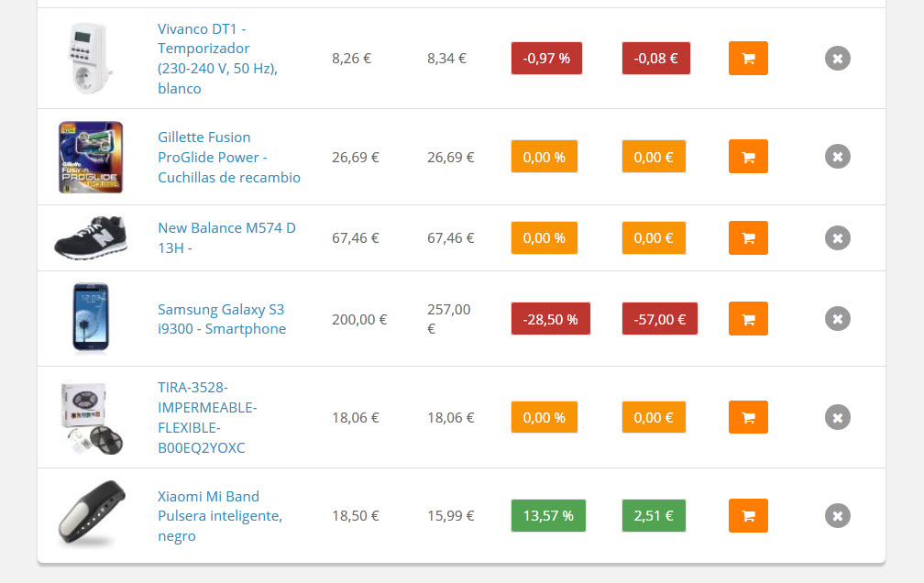Click the red -57,00 € price difference badge
Viewport: 924px width, 583px height.
pos(659,319)
